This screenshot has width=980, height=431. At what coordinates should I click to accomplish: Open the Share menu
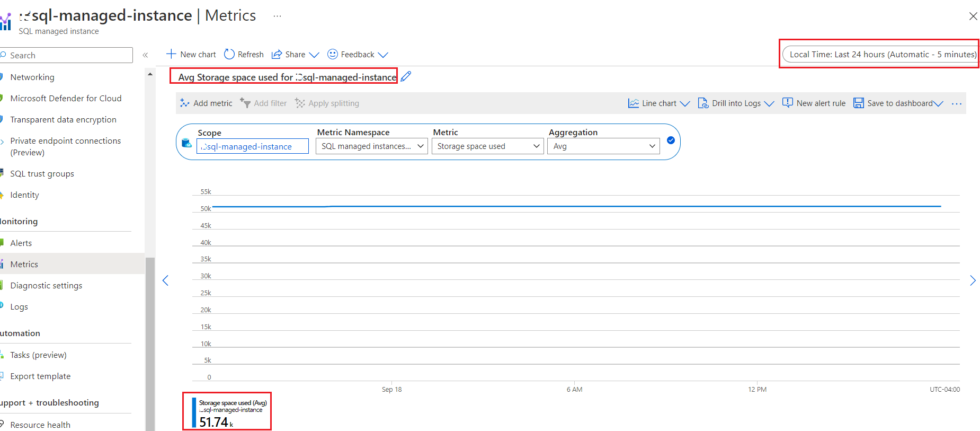[296, 55]
